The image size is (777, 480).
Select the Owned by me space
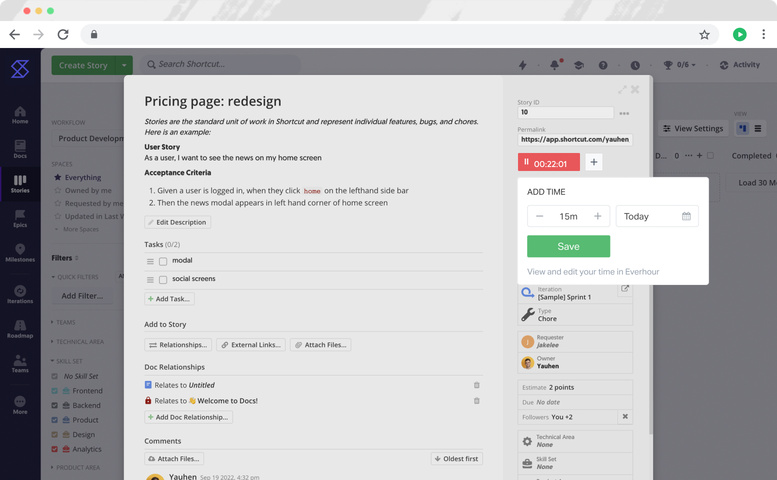click(x=83, y=190)
